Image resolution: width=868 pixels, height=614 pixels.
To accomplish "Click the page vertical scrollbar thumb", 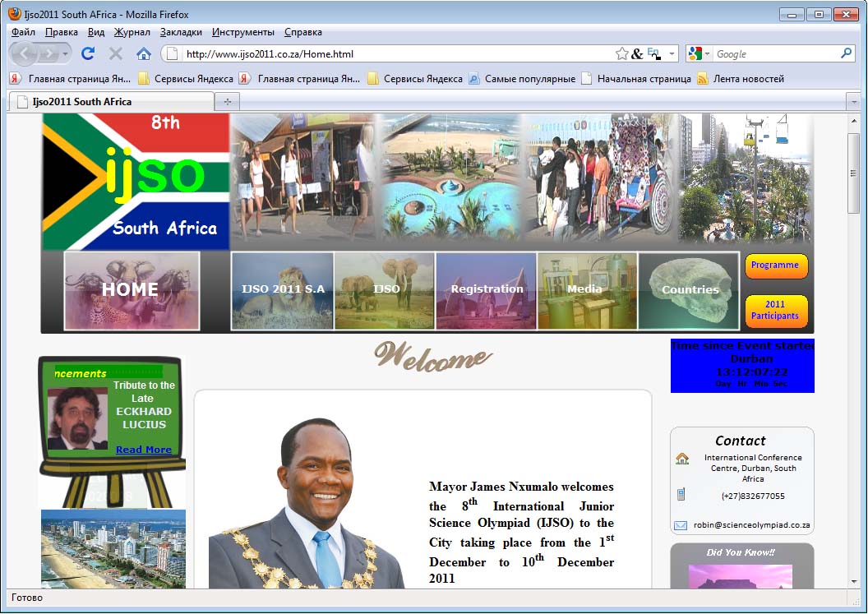I will (x=853, y=173).
